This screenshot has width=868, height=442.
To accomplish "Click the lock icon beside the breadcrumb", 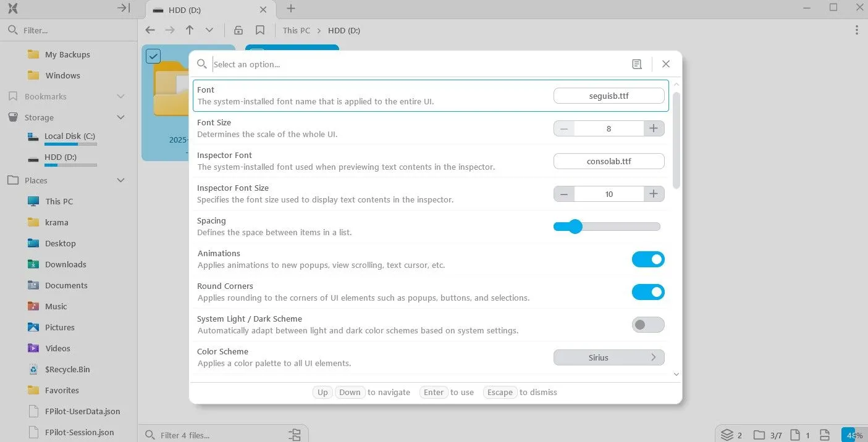I will click(x=238, y=30).
